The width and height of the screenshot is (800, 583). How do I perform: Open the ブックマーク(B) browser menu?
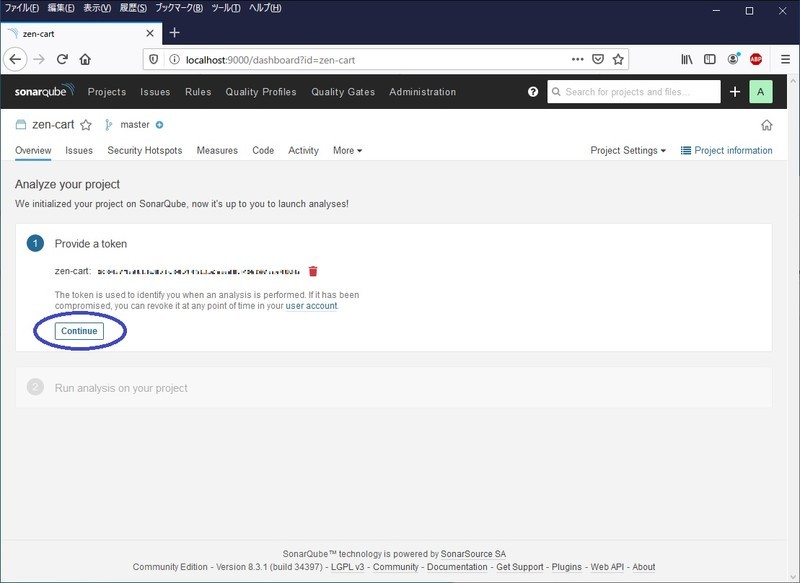pos(179,8)
